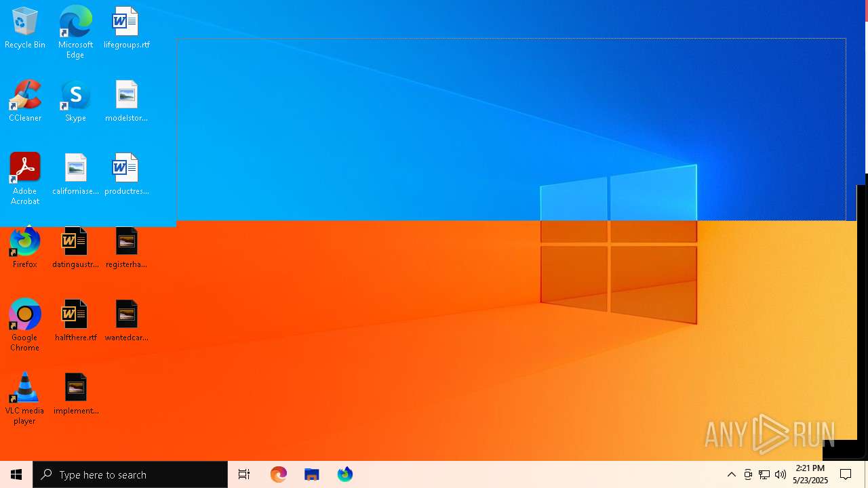This screenshot has width=868, height=488.
Task: Open Firefox from the taskbar
Action: [344, 474]
